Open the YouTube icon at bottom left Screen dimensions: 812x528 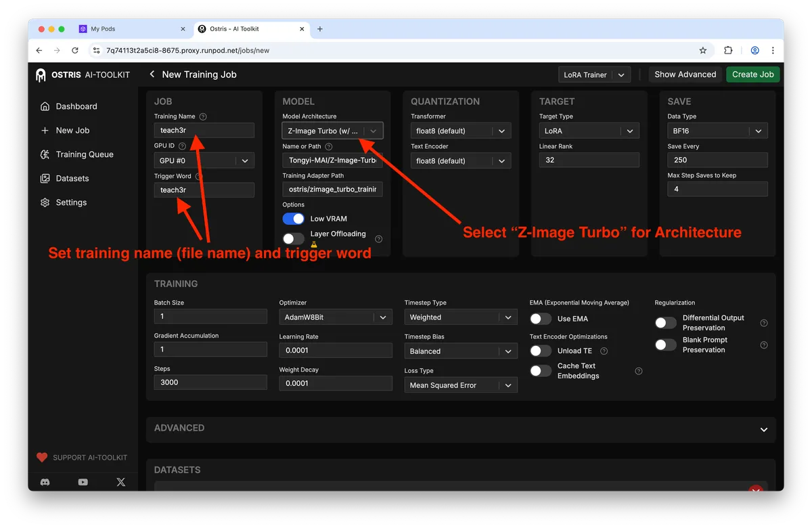click(83, 482)
